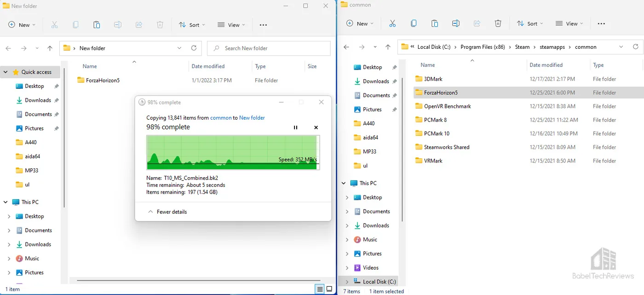This screenshot has height=295, width=644.
Task: Go up one level in New folder window
Action: click(x=50, y=48)
